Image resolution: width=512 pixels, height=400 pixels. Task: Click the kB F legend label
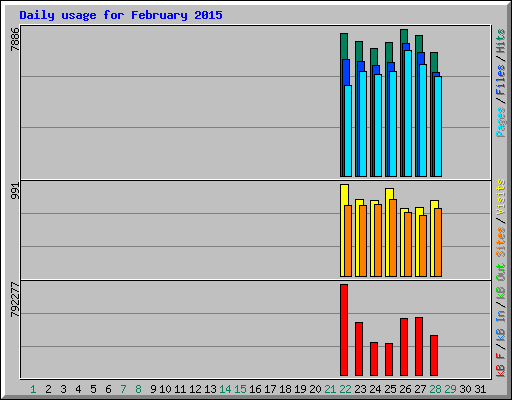point(501,365)
